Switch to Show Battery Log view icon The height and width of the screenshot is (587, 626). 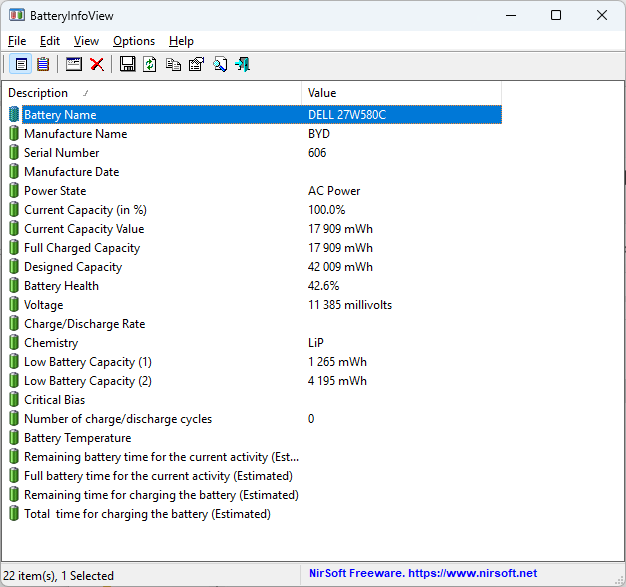(43, 64)
